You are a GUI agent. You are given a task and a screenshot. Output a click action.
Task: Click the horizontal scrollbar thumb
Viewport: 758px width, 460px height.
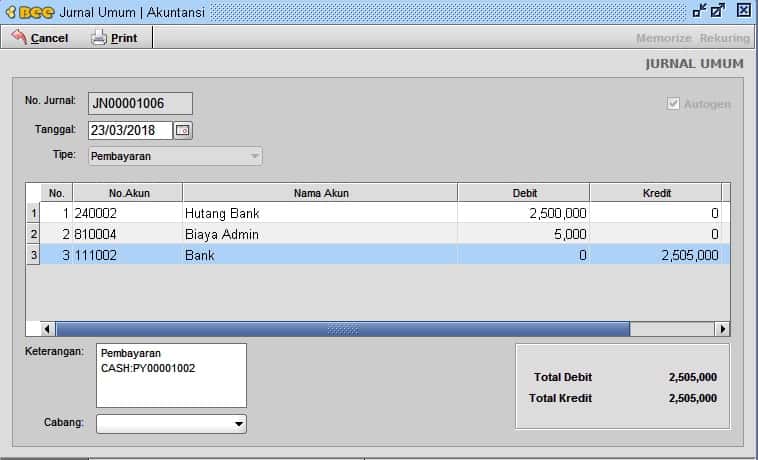(x=342, y=329)
